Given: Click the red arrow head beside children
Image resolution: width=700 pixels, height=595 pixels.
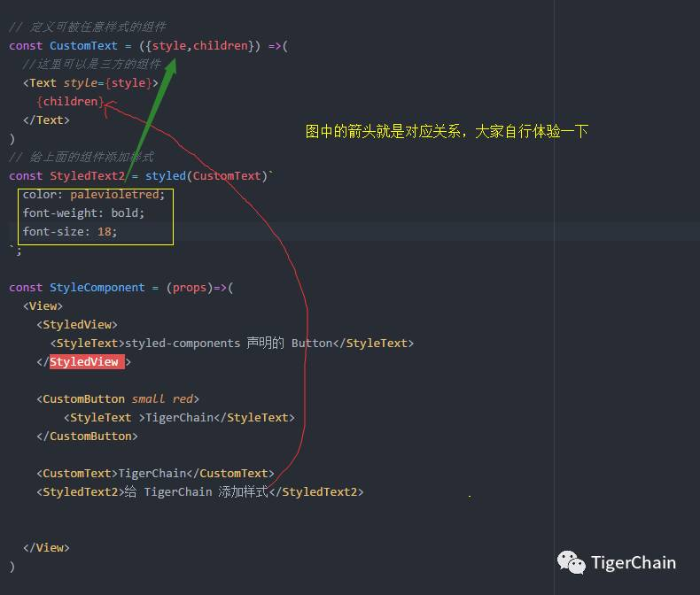Looking at the screenshot, I should point(110,105).
